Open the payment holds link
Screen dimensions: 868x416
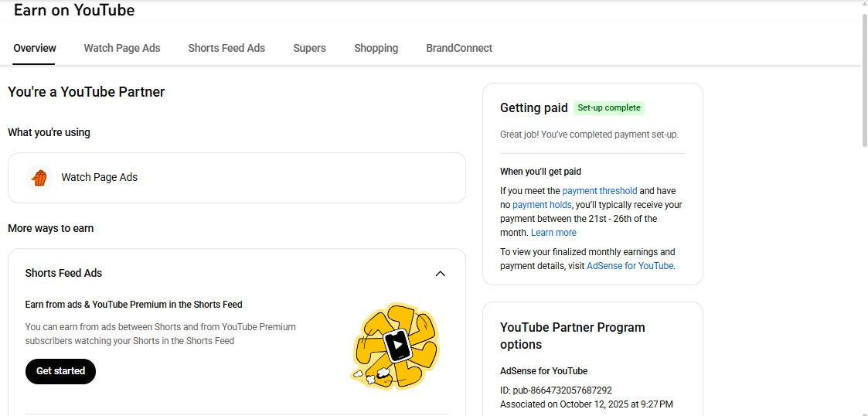(x=542, y=205)
